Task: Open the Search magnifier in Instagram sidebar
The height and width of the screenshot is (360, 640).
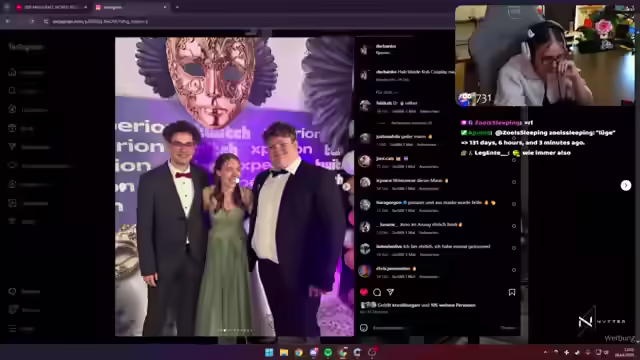Action: [12, 91]
